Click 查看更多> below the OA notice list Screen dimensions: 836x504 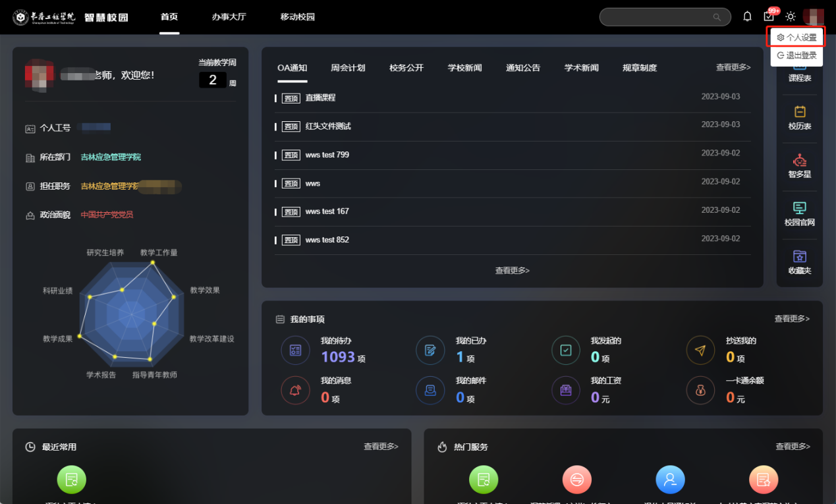pyautogui.click(x=513, y=271)
